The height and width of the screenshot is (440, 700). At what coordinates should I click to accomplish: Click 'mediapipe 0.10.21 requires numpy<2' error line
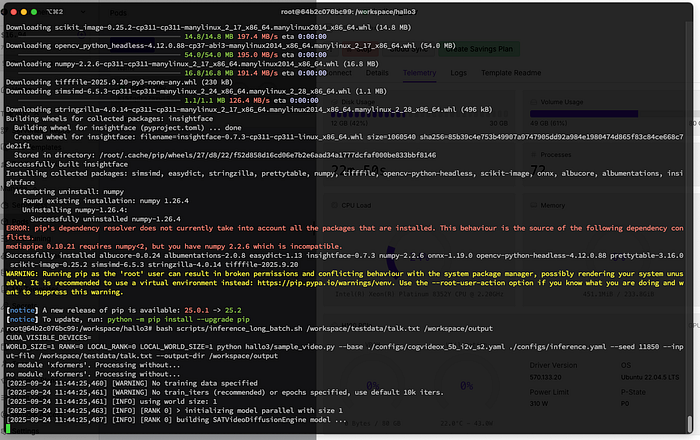point(174,246)
